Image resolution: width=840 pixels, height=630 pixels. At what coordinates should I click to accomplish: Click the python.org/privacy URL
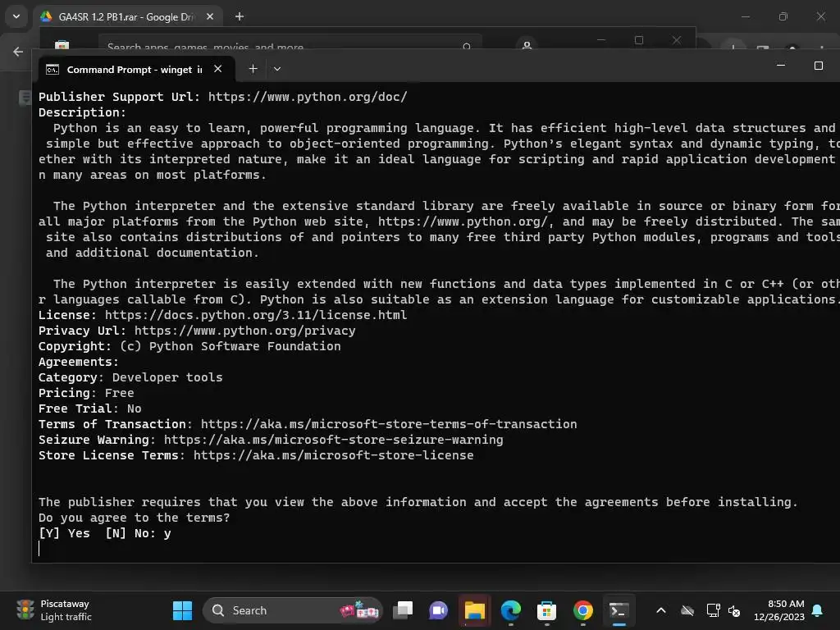[x=244, y=331]
